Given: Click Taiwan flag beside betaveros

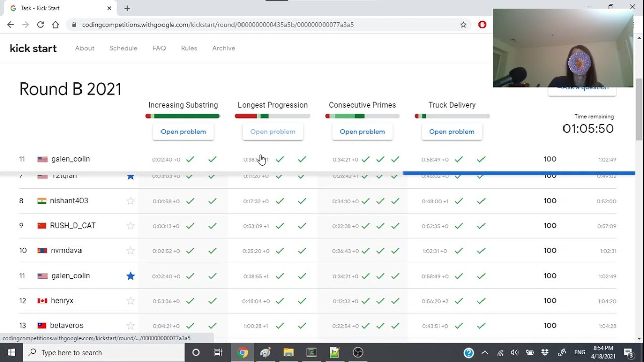Looking at the screenshot, I should click(x=42, y=326).
